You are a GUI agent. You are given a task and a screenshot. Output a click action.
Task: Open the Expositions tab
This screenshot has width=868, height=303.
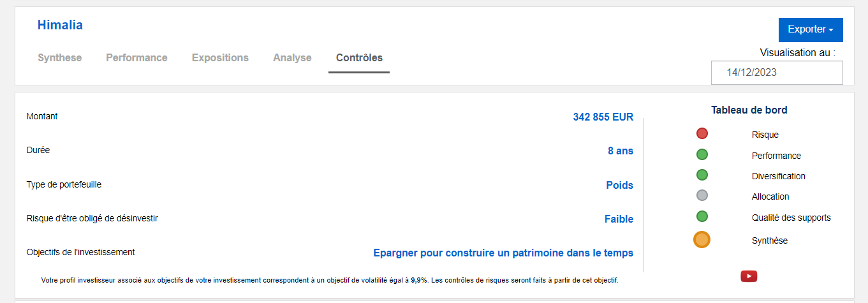[220, 57]
